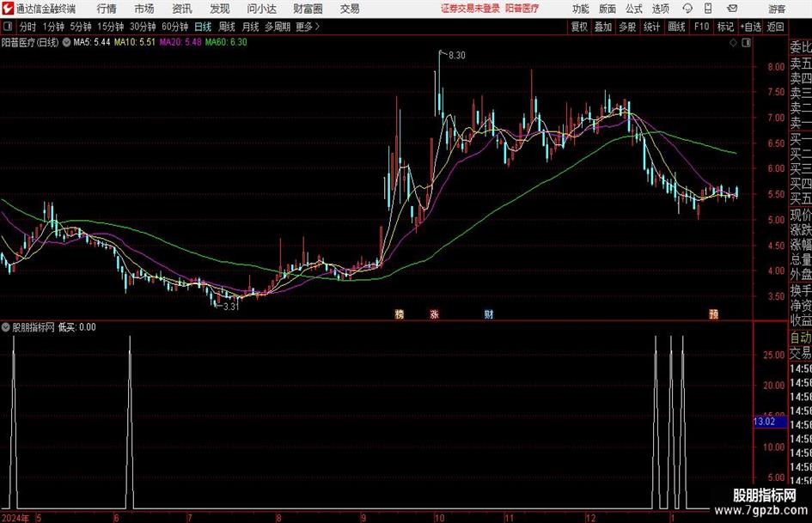
Task: Click the 榜 event marker icon
Action: click(400, 314)
